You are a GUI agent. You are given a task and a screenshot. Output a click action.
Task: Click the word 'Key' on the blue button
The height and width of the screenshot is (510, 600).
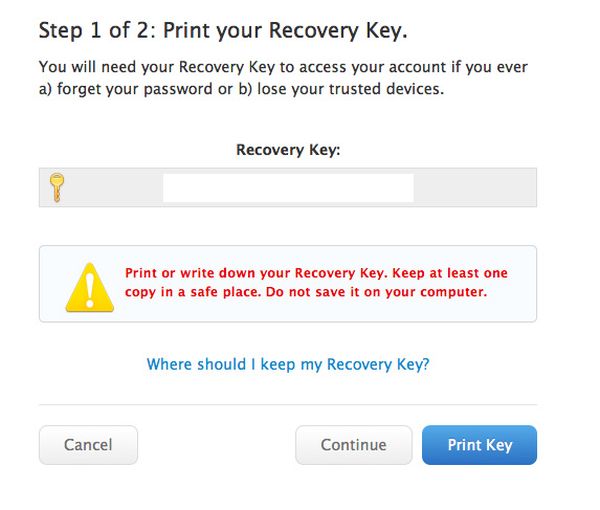pos(499,445)
